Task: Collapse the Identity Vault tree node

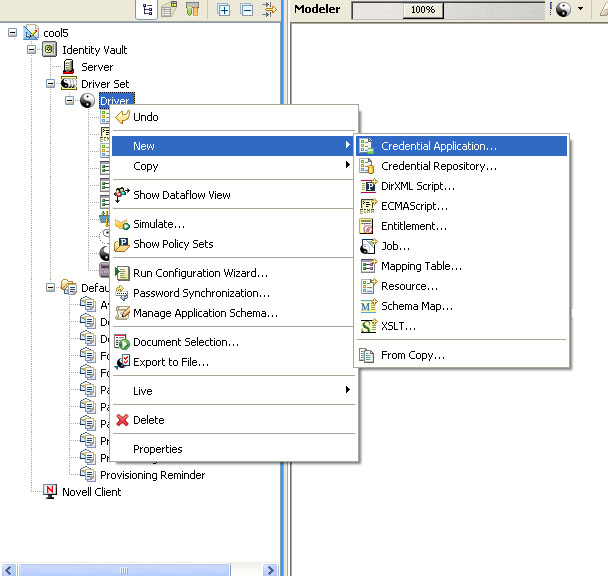Action: pos(31,49)
